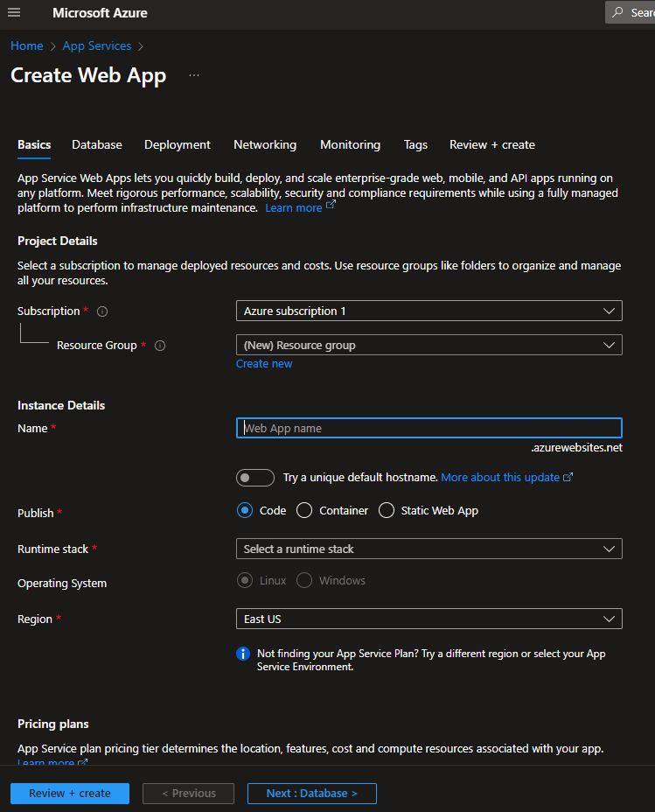Expand the Subscription dropdown
Viewport: 655px width, 812px height.
click(429, 311)
